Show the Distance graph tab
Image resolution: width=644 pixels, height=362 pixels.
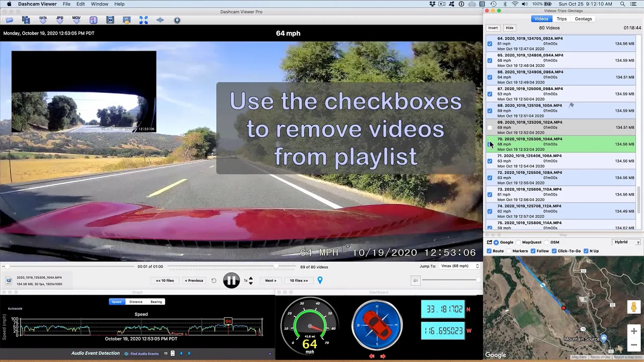(x=136, y=302)
